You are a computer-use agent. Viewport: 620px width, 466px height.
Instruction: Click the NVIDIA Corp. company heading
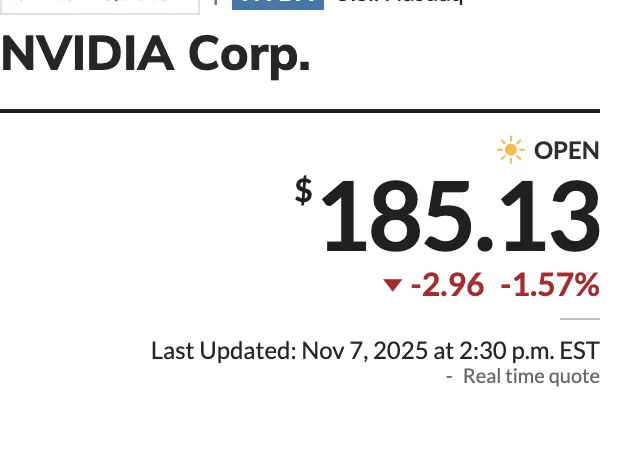point(155,56)
